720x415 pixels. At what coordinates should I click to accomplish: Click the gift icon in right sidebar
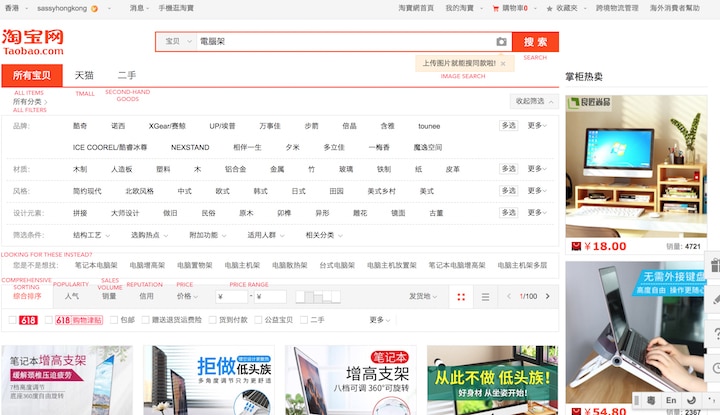(712, 267)
